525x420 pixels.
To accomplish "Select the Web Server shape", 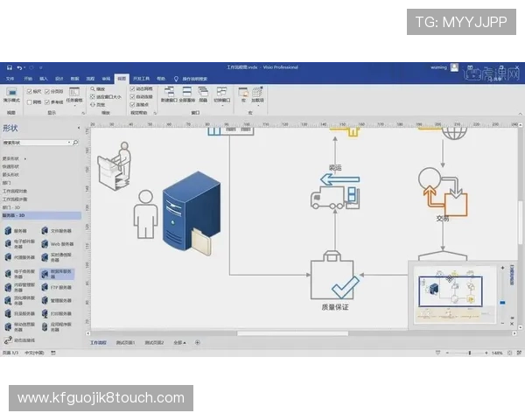I will tap(57, 244).
